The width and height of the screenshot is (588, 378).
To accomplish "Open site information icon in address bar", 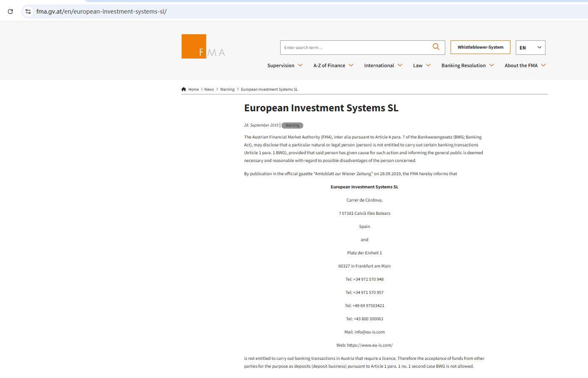I will tap(28, 12).
